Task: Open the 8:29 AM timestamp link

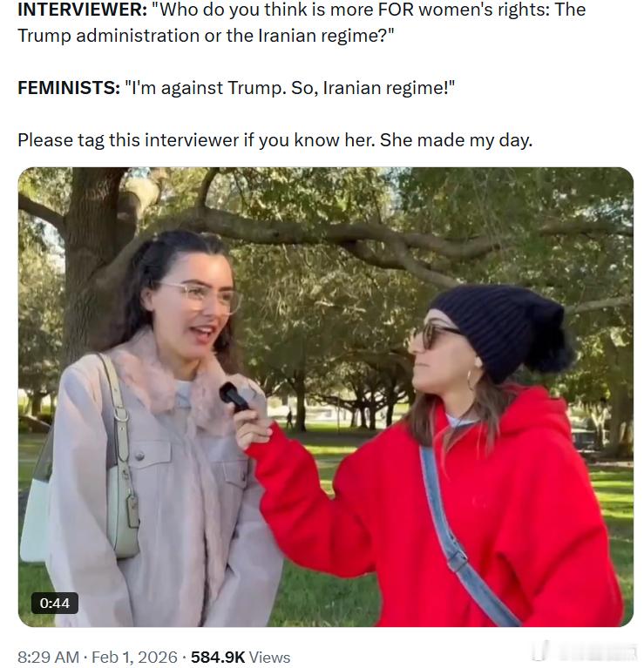Action: tap(48, 657)
